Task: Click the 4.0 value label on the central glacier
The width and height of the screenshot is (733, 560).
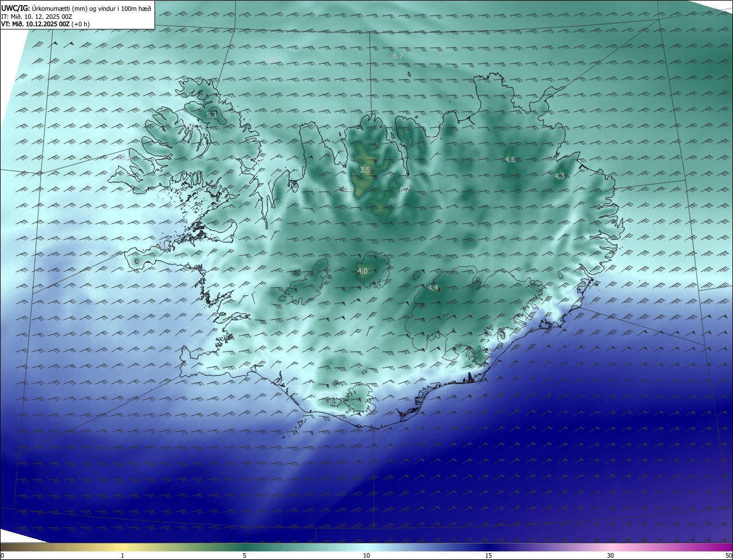Action: [x=362, y=271]
